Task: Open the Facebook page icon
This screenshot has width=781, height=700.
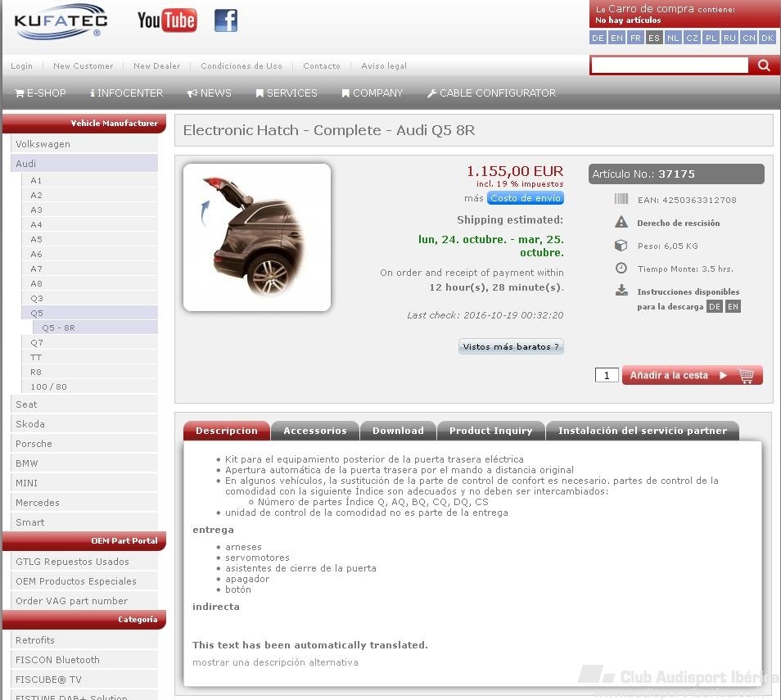Action: pyautogui.click(x=226, y=20)
